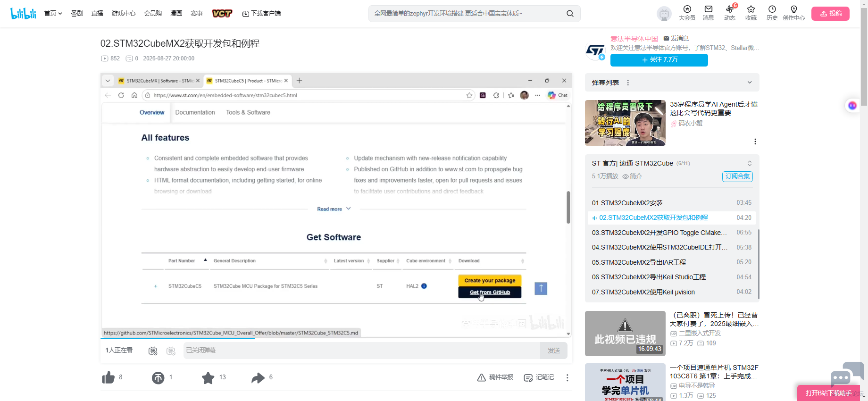
Task: Open the 弹幕列表 three-dot menu
Action: coord(628,83)
